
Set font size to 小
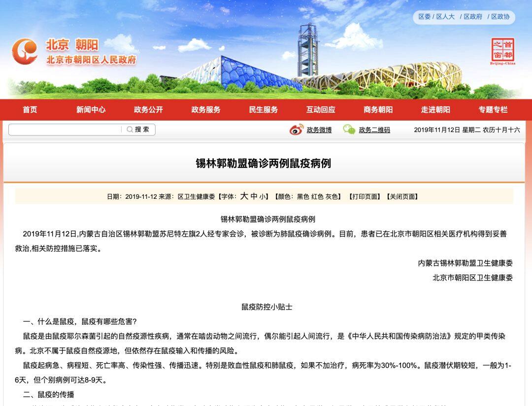pyautogui.click(x=262, y=196)
